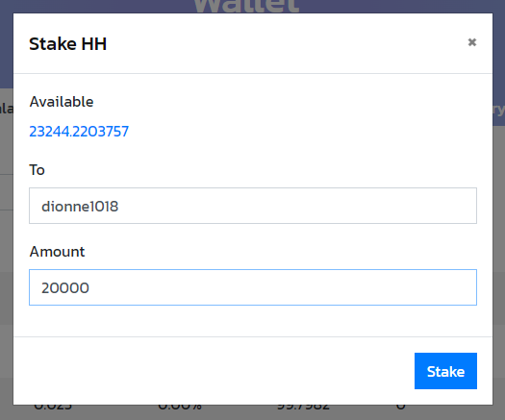Click the Amount label above the input
Image resolution: width=505 pixels, height=420 pixels.
click(57, 252)
